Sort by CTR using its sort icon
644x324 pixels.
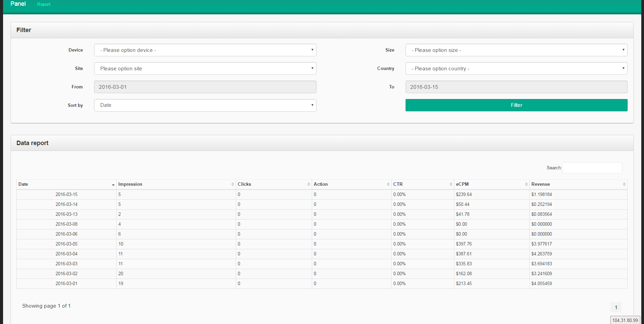pos(451,184)
